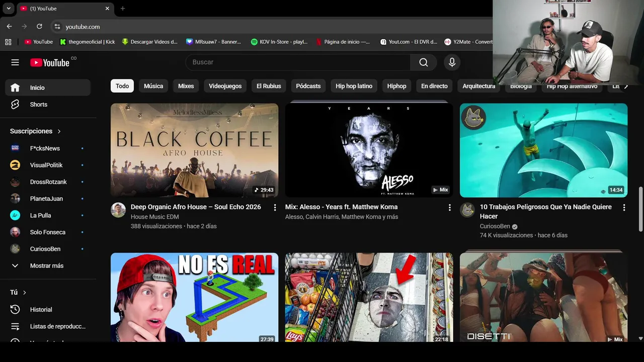Open La Pulla subscription channel
This screenshot has width=644, height=362.
pyautogui.click(x=47, y=215)
